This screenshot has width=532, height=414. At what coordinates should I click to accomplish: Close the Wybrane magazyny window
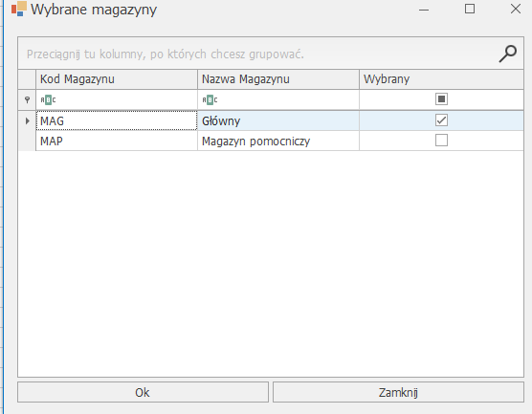[516, 9]
